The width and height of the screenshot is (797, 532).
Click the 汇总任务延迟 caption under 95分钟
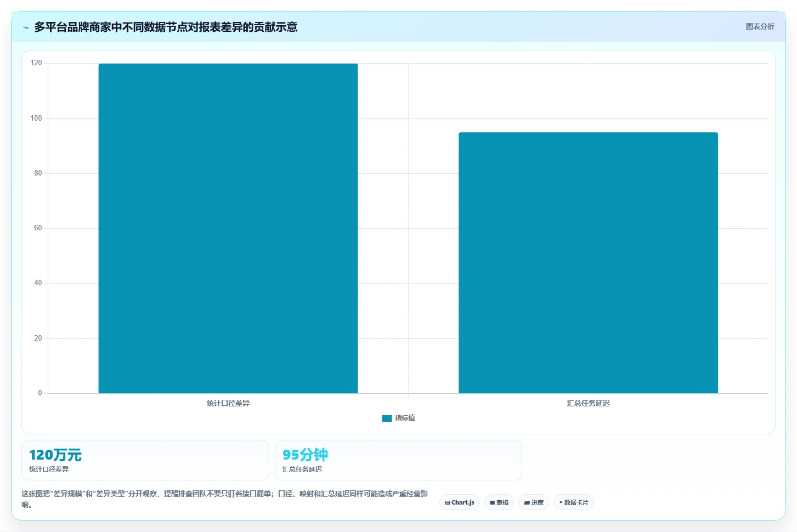pyautogui.click(x=302, y=469)
